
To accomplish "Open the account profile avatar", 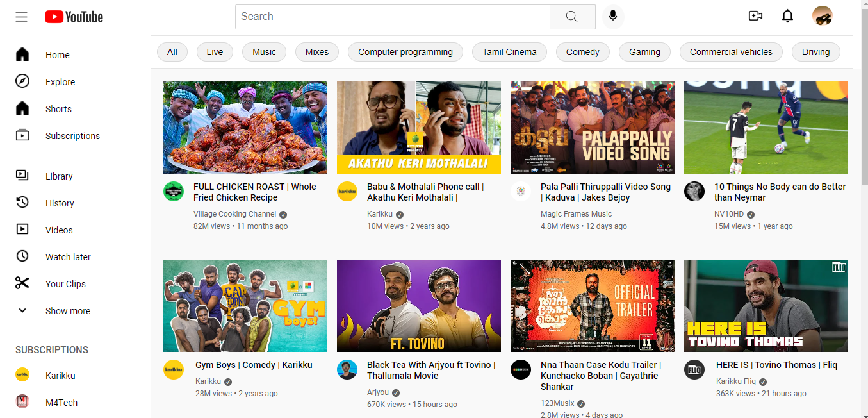I will (x=822, y=16).
